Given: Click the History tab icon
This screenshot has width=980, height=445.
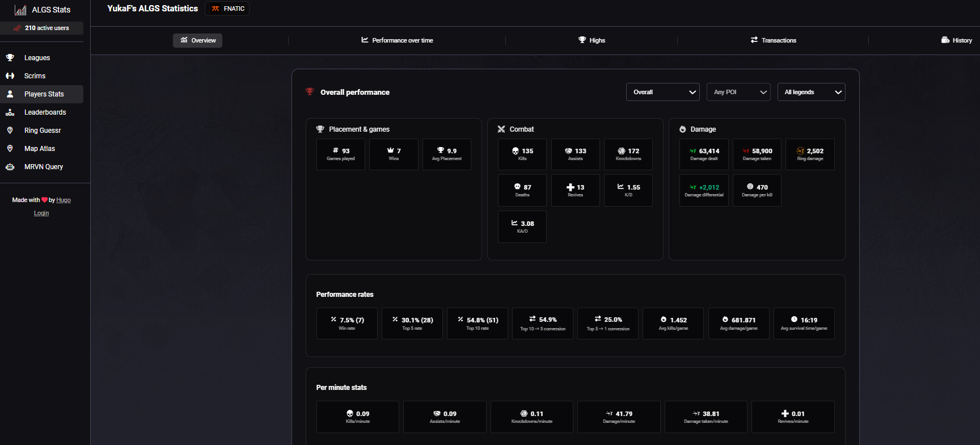Looking at the screenshot, I should pos(945,40).
